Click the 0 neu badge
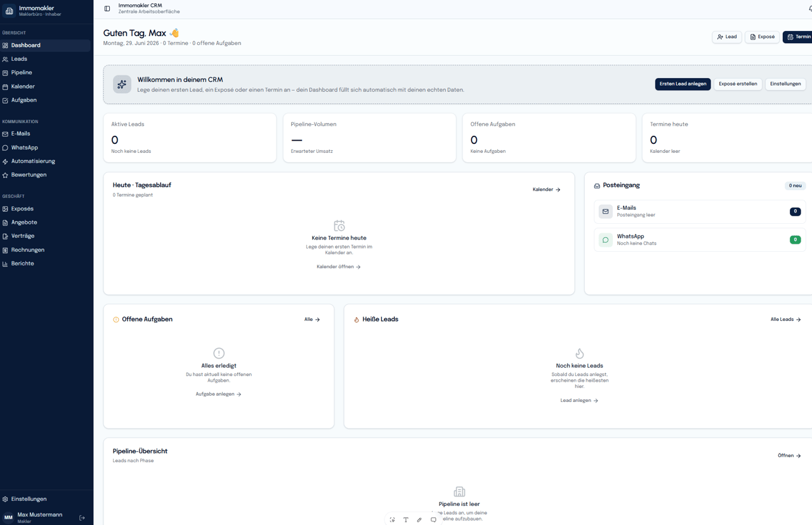 click(796, 186)
